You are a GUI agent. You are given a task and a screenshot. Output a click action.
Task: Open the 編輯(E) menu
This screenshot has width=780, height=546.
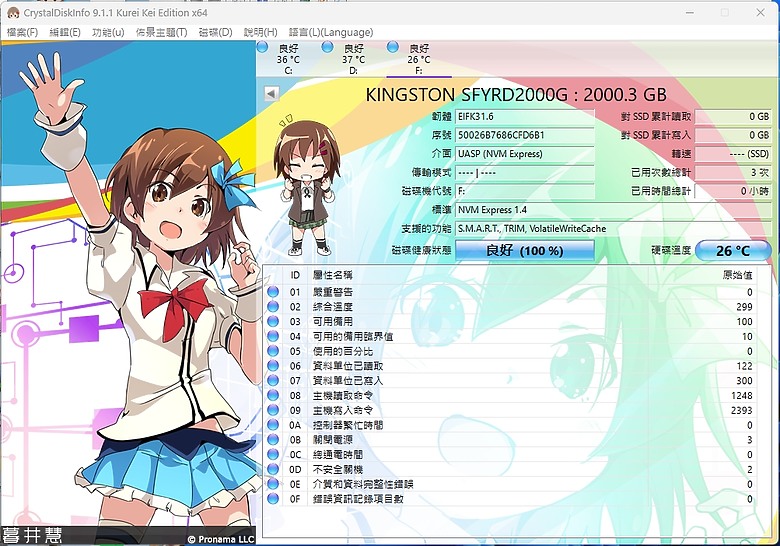click(65, 32)
